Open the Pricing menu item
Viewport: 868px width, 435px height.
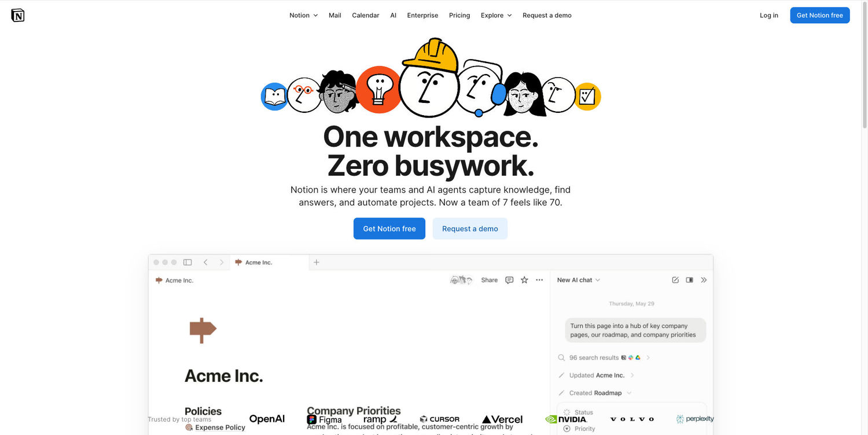pyautogui.click(x=459, y=16)
